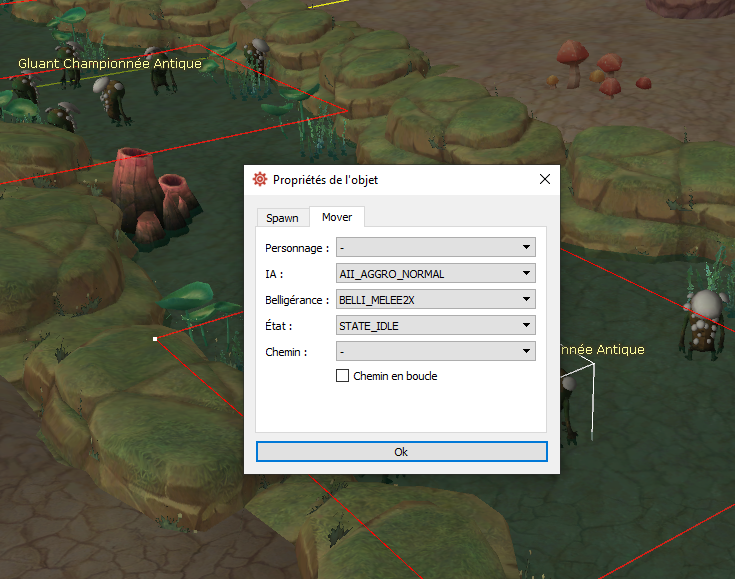Expand the État dropdown STATE_IDLE
The image size is (735, 579).
click(x=435, y=325)
